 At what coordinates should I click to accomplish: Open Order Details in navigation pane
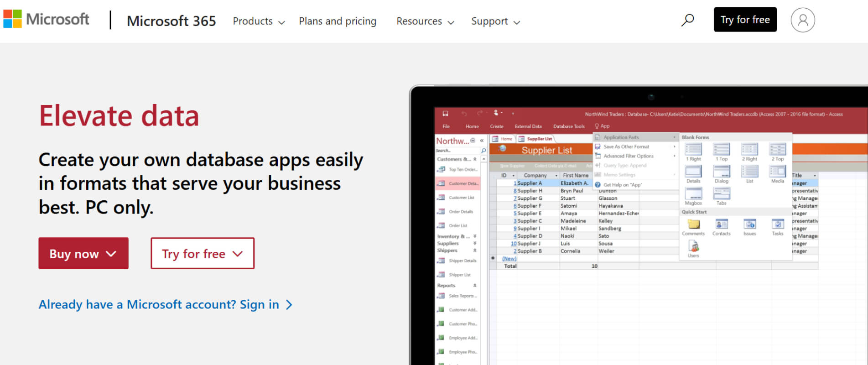458,212
